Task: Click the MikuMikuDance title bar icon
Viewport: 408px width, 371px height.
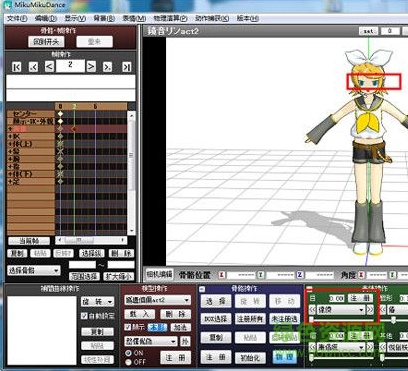Action: (6, 4)
